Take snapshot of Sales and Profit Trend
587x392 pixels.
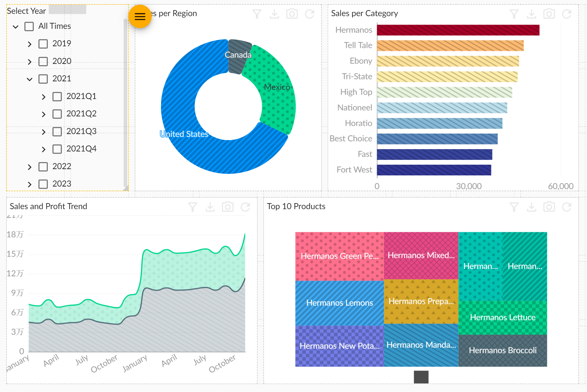[x=228, y=207]
